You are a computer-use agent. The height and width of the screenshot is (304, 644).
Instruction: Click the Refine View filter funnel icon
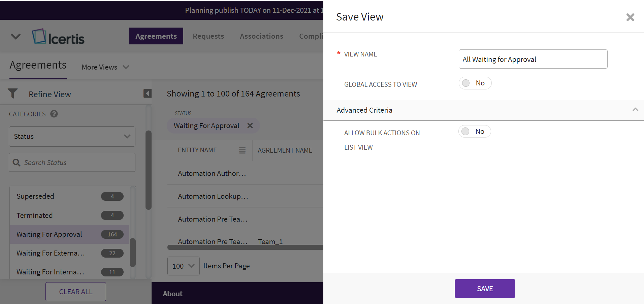tap(13, 93)
